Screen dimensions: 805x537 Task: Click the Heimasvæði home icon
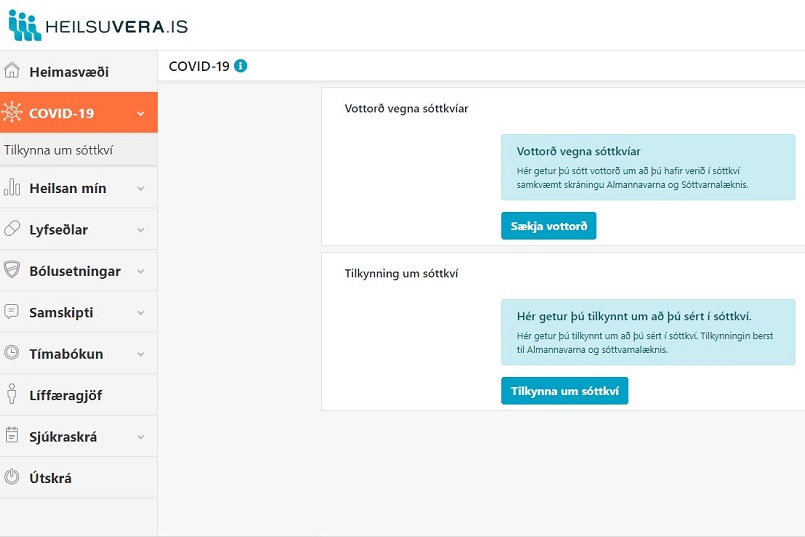pos(12,71)
